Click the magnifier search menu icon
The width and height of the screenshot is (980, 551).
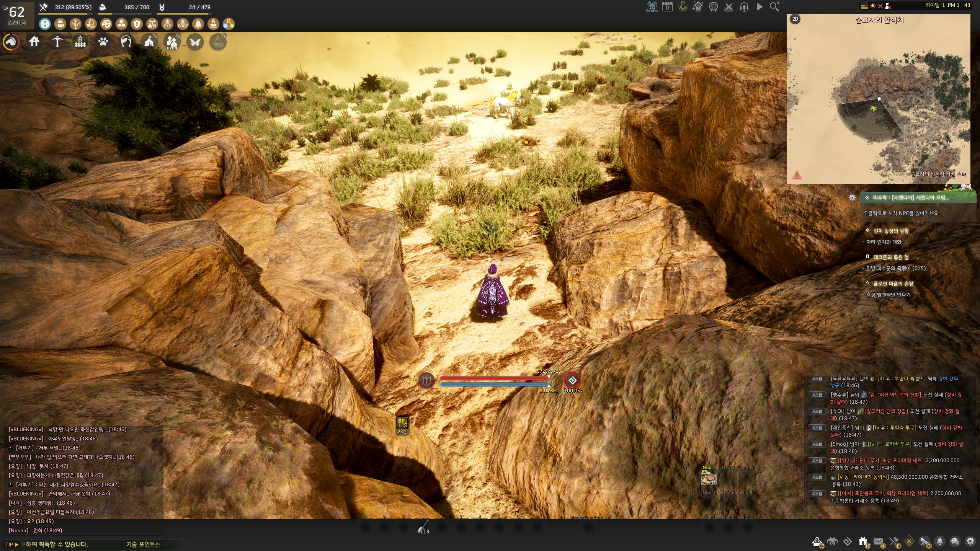point(774,7)
